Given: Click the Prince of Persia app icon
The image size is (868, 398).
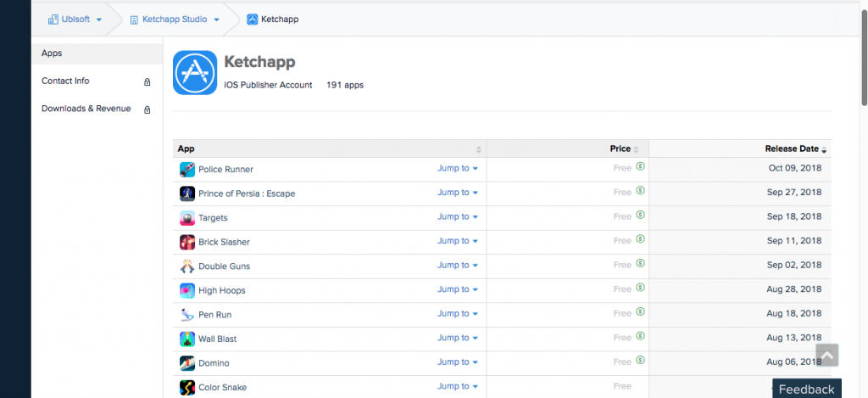Looking at the screenshot, I should pyautogui.click(x=187, y=193).
